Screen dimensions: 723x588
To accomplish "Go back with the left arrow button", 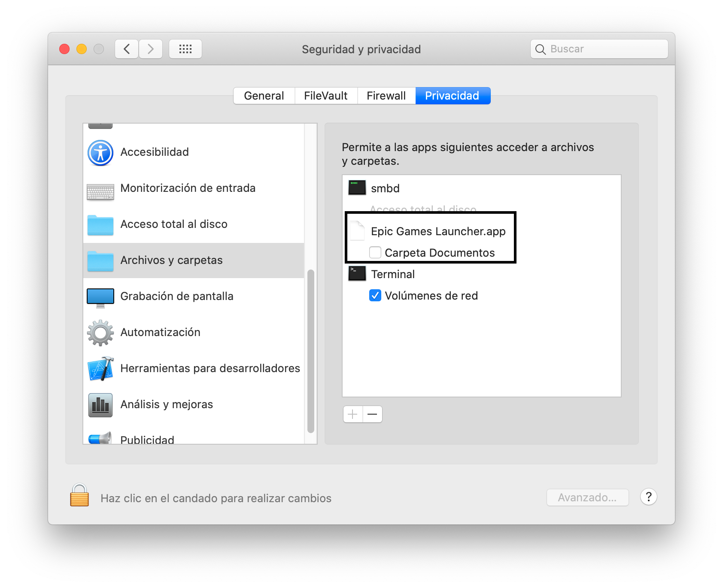I will pyautogui.click(x=127, y=49).
